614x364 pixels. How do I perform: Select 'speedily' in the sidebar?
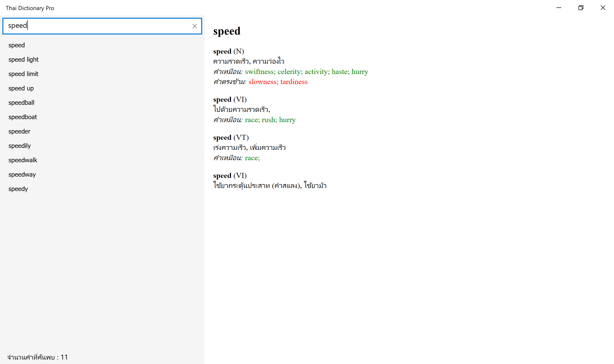(x=19, y=146)
